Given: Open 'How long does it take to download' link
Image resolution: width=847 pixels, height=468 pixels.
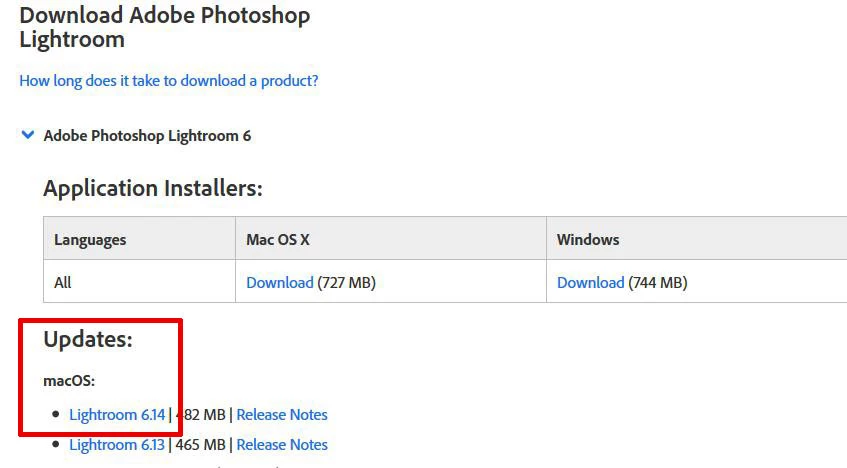Looking at the screenshot, I should click(169, 81).
